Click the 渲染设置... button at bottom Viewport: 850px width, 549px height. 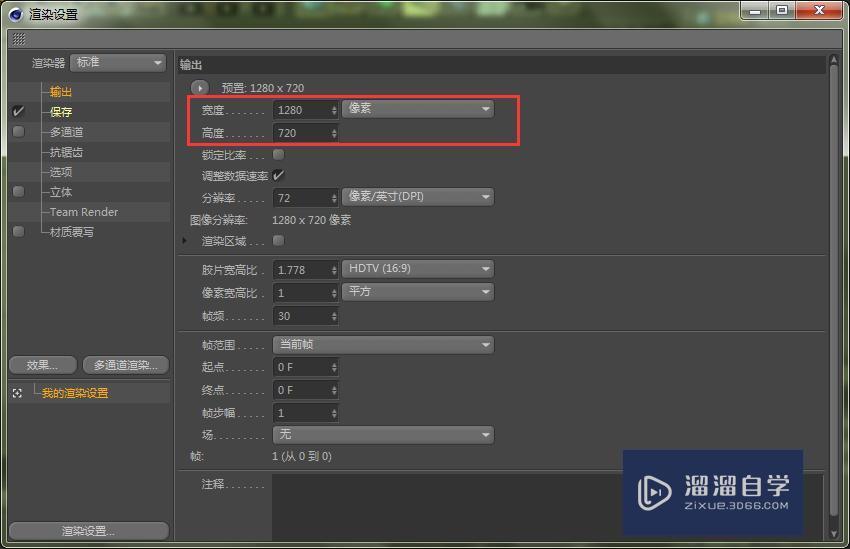point(89,531)
